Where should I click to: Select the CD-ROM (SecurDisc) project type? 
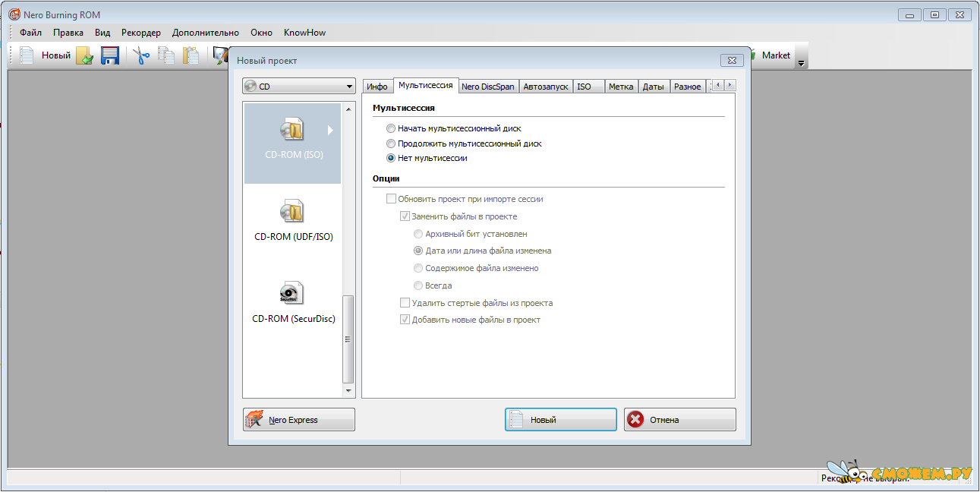(x=293, y=303)
